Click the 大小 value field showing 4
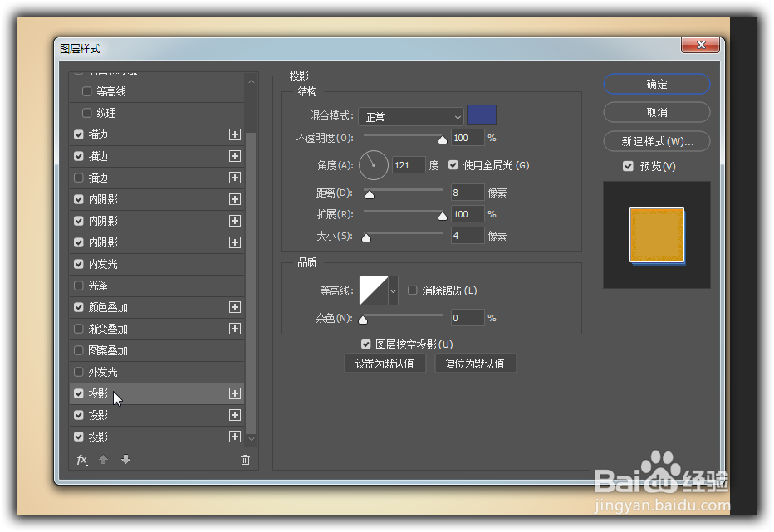The width and height of the screenshot is (774, 532). pyautogui.click(x=468, y=236)
